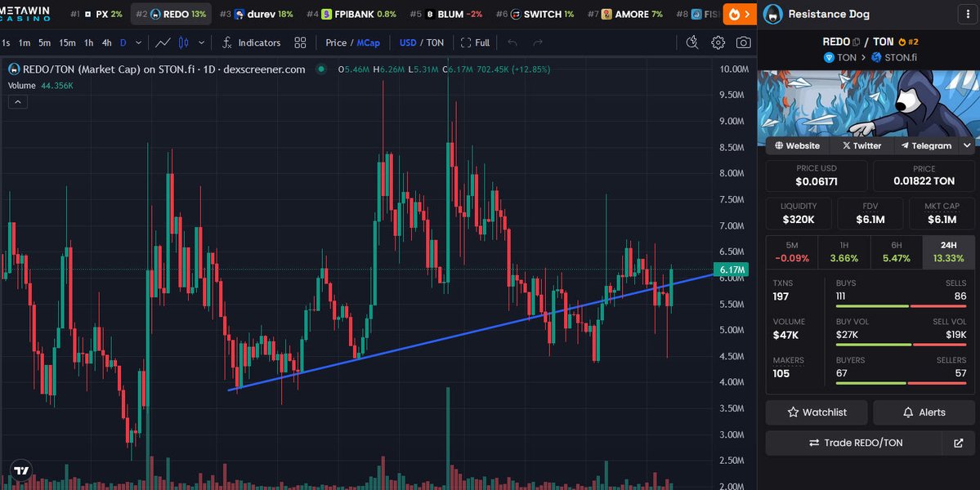Click the redo arrow in chart toolbar
This screenshot has width=980, height=490.
538,42
